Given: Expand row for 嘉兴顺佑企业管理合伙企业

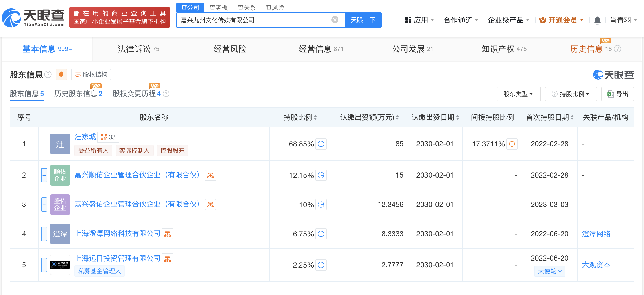Looking at the screenshot, I should tap(44, 175).
